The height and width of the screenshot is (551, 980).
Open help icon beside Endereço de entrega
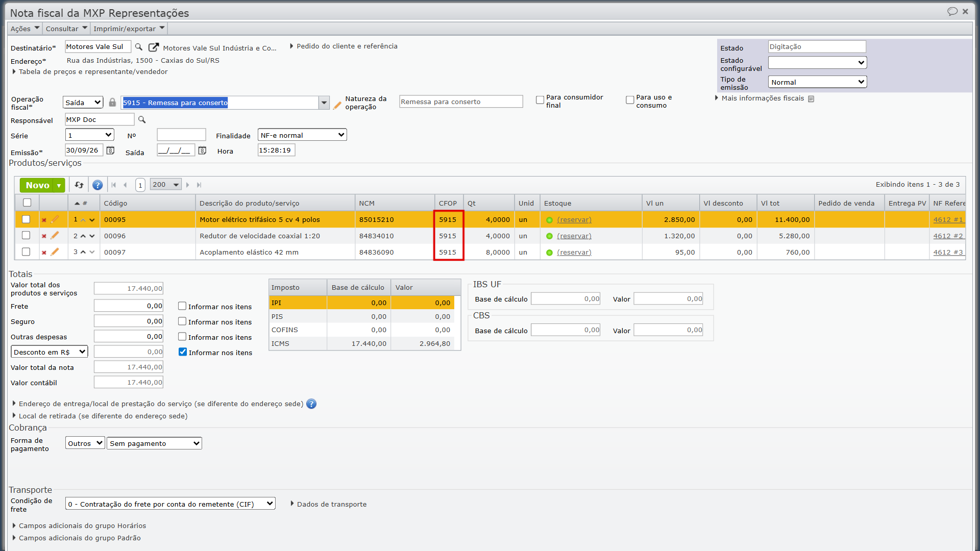[x=311, y=404]
